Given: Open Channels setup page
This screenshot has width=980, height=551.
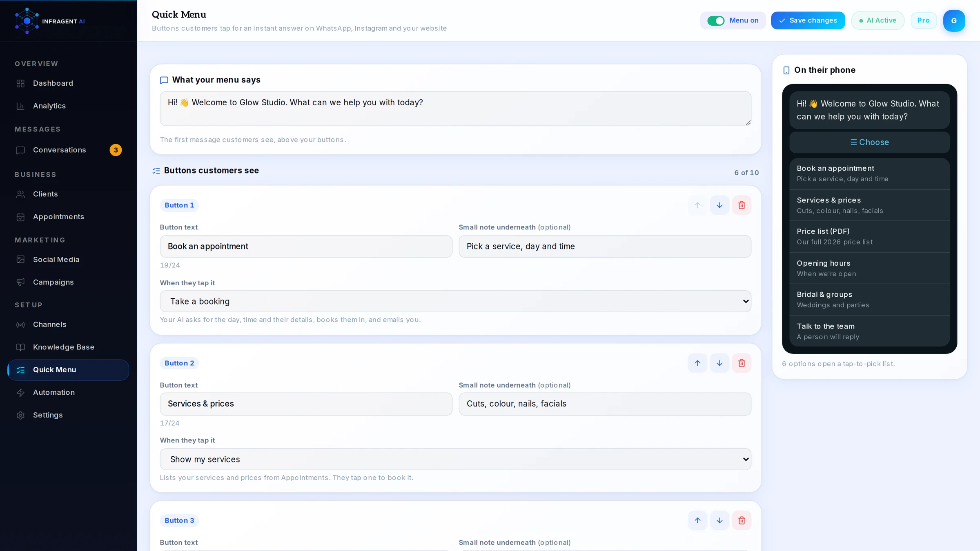Looking at the screenshot, I should pyautogui.click(x=68, y=324).
